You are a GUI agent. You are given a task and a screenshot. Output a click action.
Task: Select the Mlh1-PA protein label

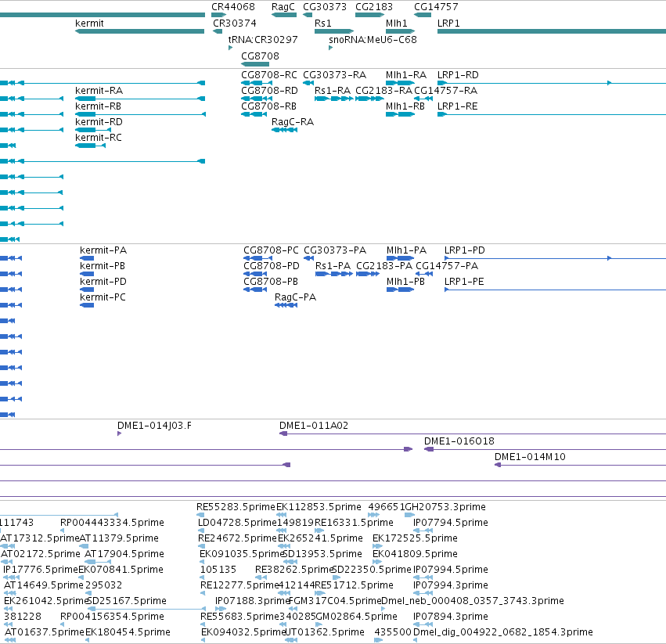click(406, 250)
